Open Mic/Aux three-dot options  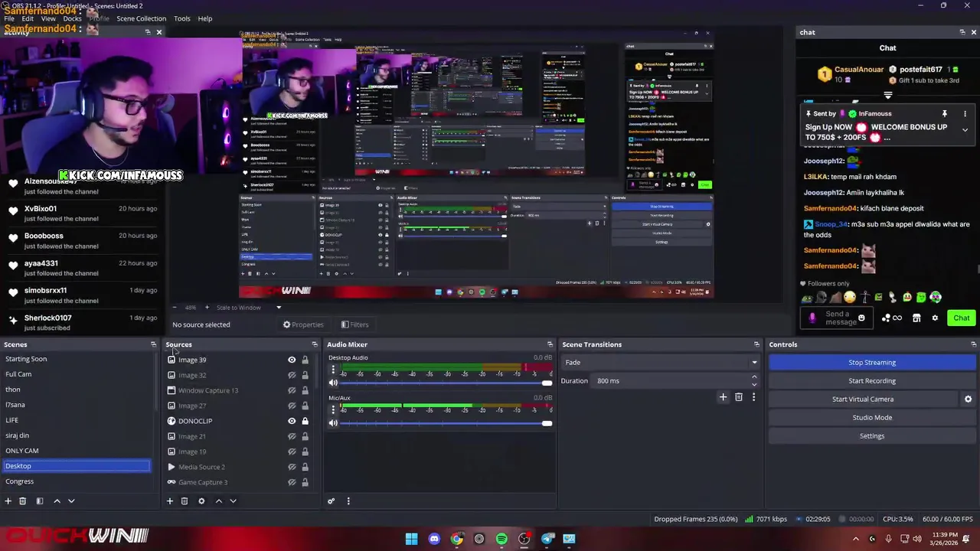tap(333, 410)
